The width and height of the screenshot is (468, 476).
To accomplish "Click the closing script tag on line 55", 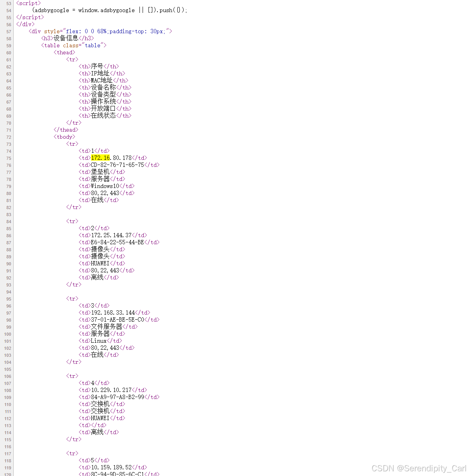I will (x=30, y=17).
